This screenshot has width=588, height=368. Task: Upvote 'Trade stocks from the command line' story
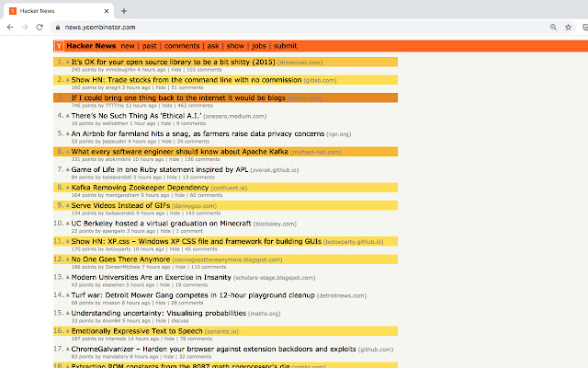(68, 80)
